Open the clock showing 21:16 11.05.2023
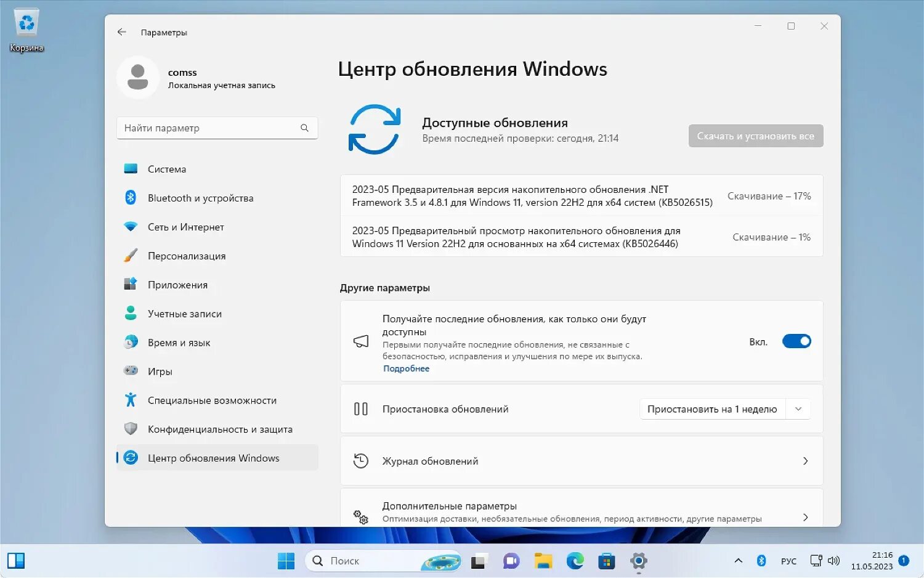This screenshot has height=578, width=924. click(x=872, y=561)
